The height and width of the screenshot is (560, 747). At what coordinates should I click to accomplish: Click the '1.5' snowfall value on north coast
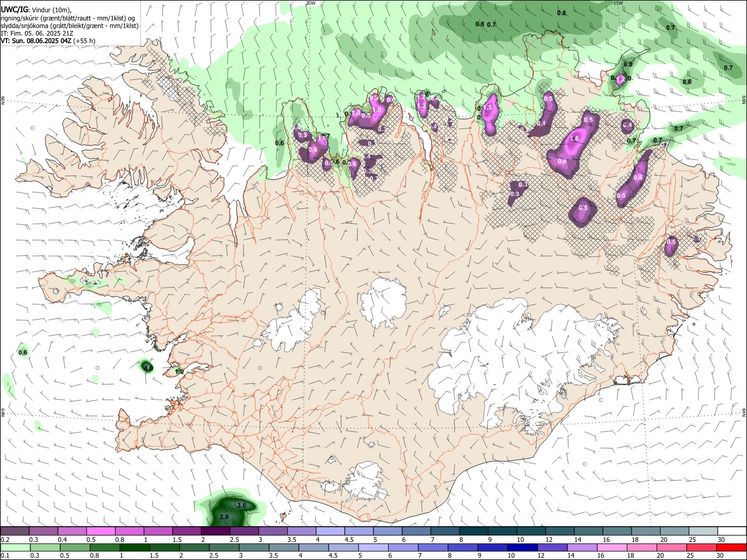pos(488,108)
